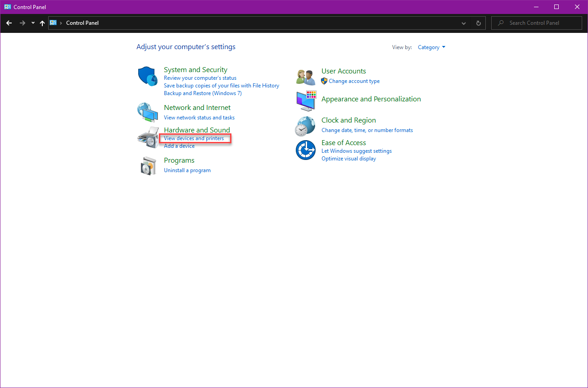Click View network status and tasks
Viewport: 588px width, 388px height.
pos(199,118)
